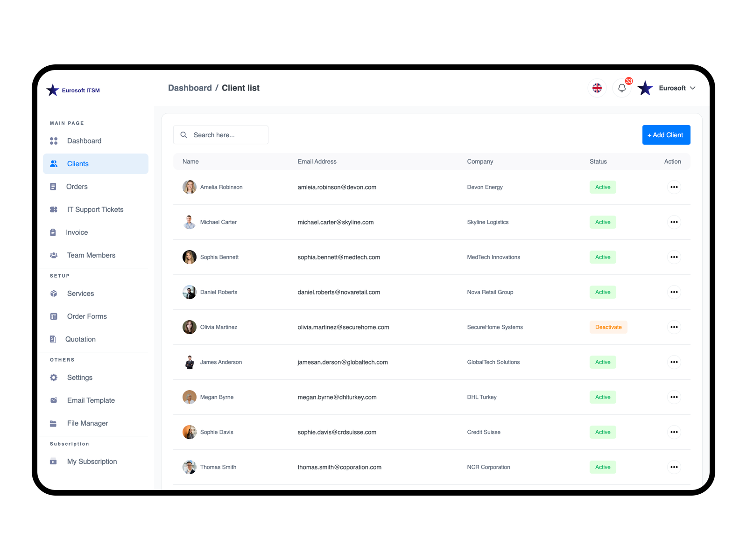Click the Active status badge for Amelia Robinson
Image resolution: width=747 pixels, height=560 pixels.
(603, 187)
